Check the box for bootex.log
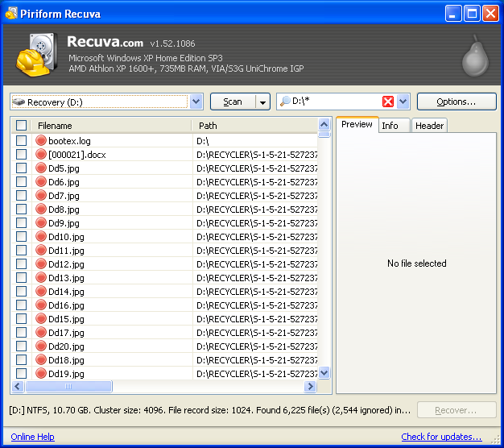This screenshot has height=448, width=504. point(21,140)
